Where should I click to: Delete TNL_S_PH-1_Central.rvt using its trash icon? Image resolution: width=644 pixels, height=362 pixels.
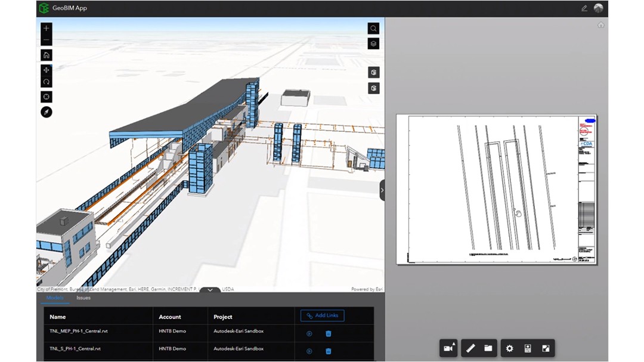(x=329, y=351)
